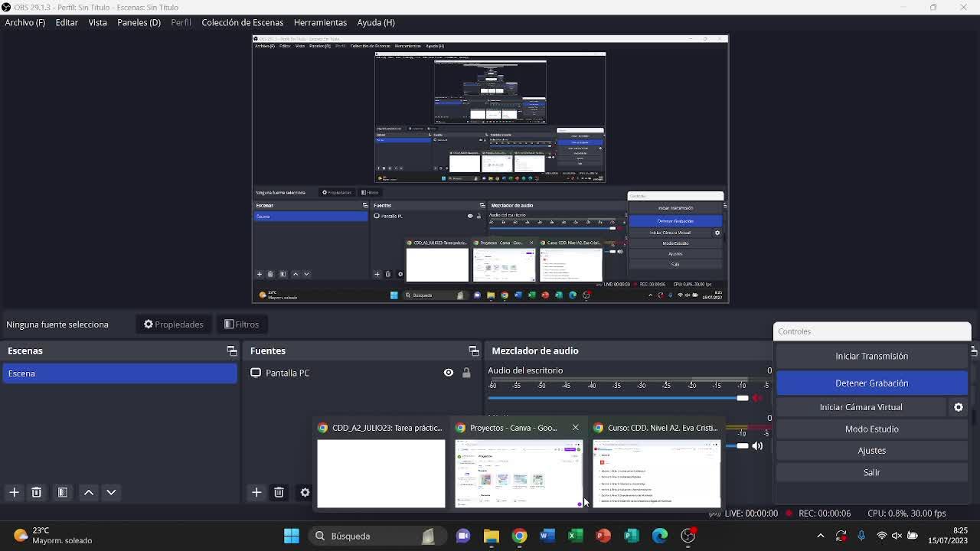Launch Word from the taskbar

tap(547, 536)
